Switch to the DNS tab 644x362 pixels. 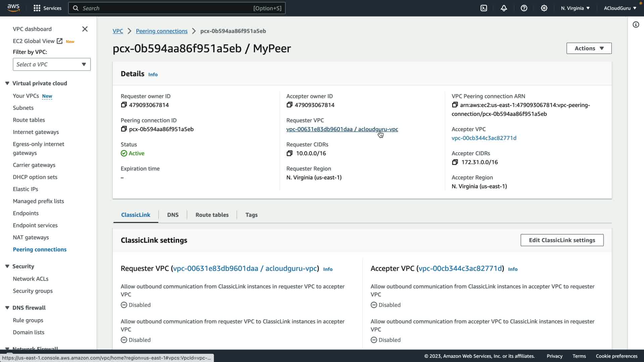173,215
